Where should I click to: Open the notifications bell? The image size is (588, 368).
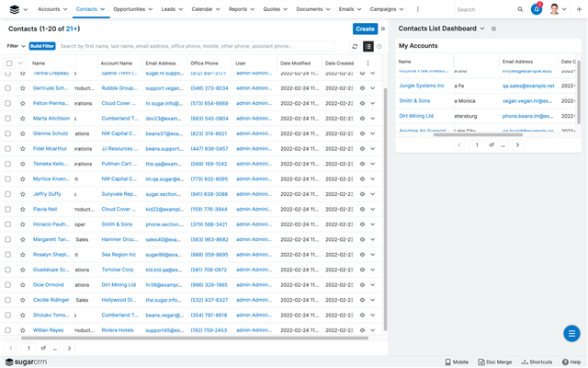(x=537, y=9)
